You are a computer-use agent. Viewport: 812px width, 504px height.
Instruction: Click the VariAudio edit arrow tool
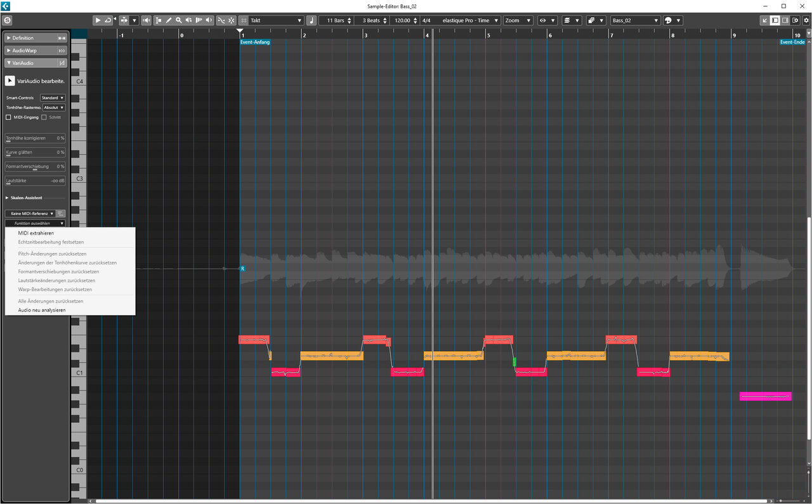point(10,81)
